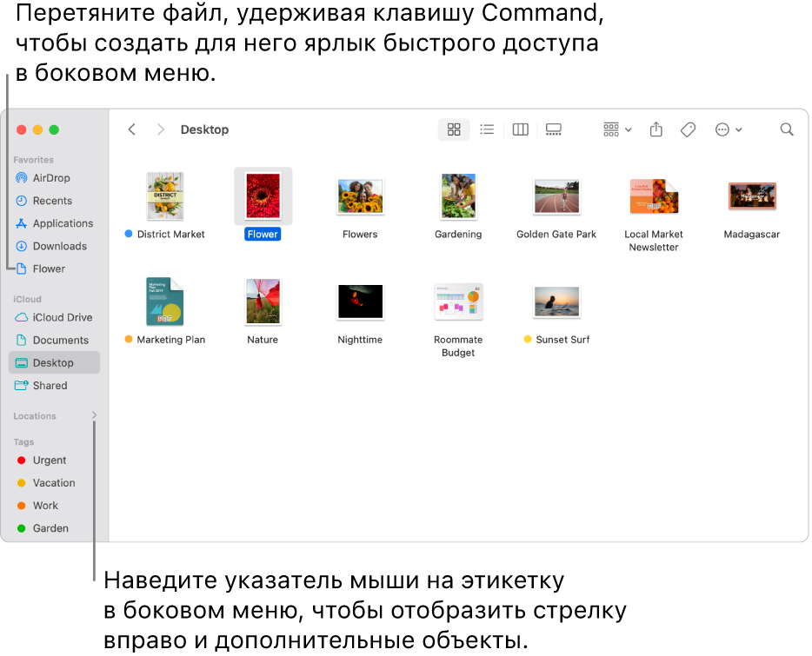Click the Favorites section header
812x656 pixels.
33,160
